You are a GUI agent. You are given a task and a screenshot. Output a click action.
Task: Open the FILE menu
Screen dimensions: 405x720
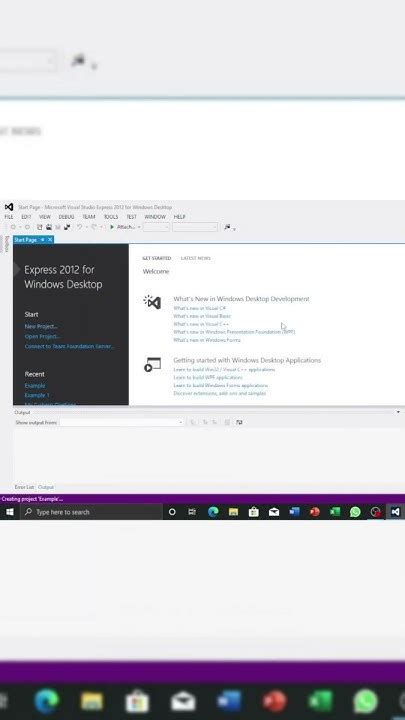9,217
